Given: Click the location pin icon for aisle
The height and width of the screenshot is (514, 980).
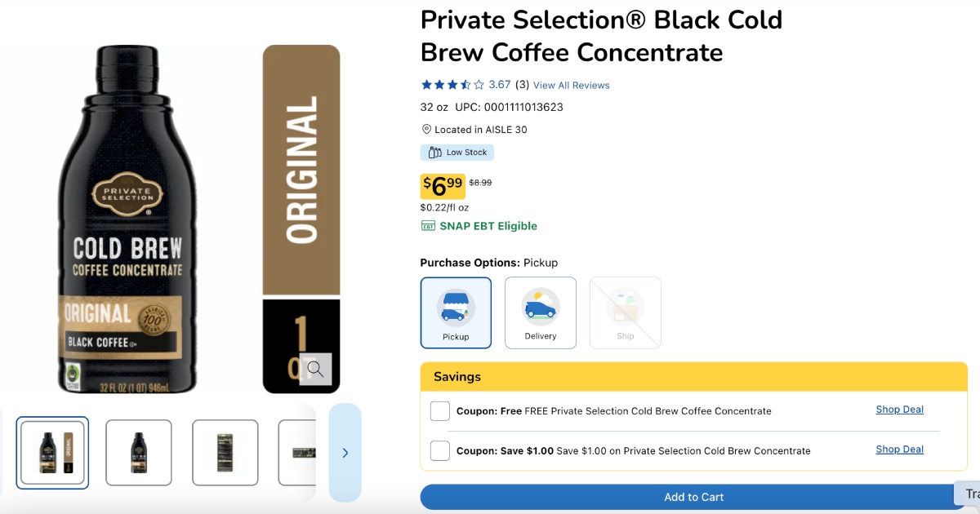Looking at the screenshot, I should tap(426, 130).
